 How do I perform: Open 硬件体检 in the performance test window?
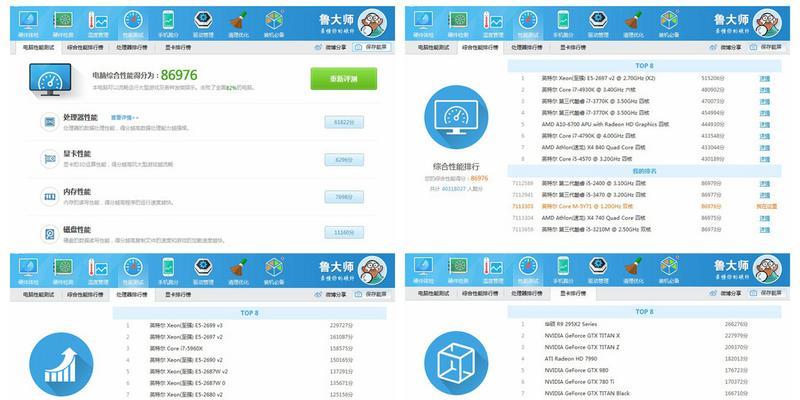tap(28, 24)
